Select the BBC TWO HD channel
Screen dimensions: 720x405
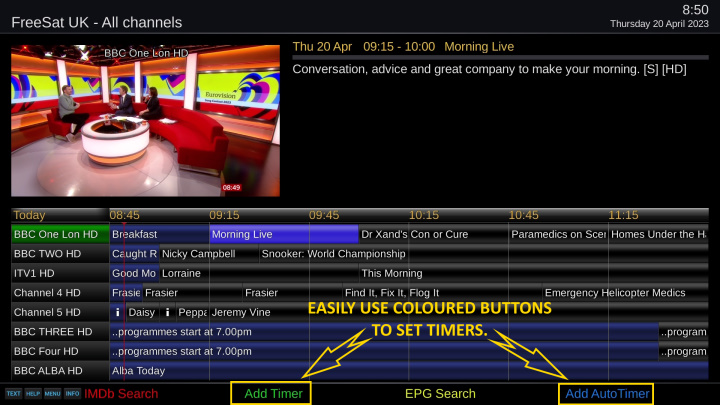pyautogui.click(x=60, y=254)
